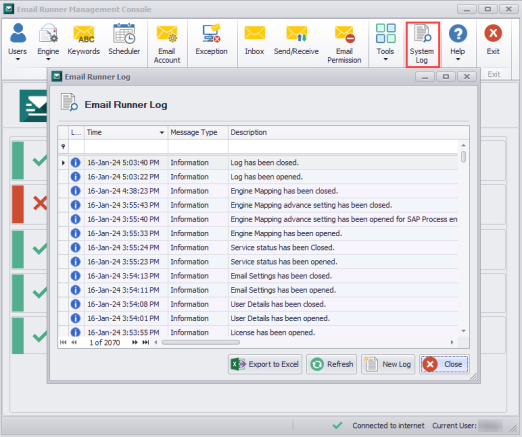Click the vertical scrollbar thumb in log grid
Image resolution: width=522 pixels, height=437 pixels.
click(463, 157)
